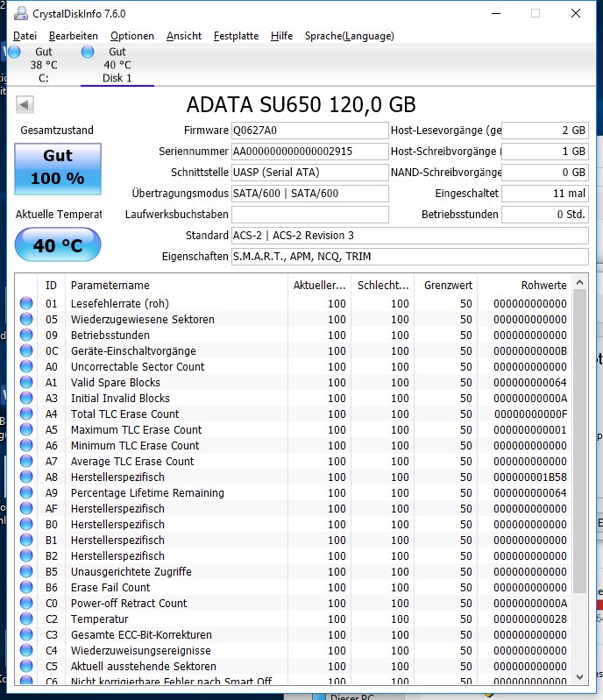Click the 40 °C temperature button
This screenshot has height=700, width=603.
[x=58, y=244]
